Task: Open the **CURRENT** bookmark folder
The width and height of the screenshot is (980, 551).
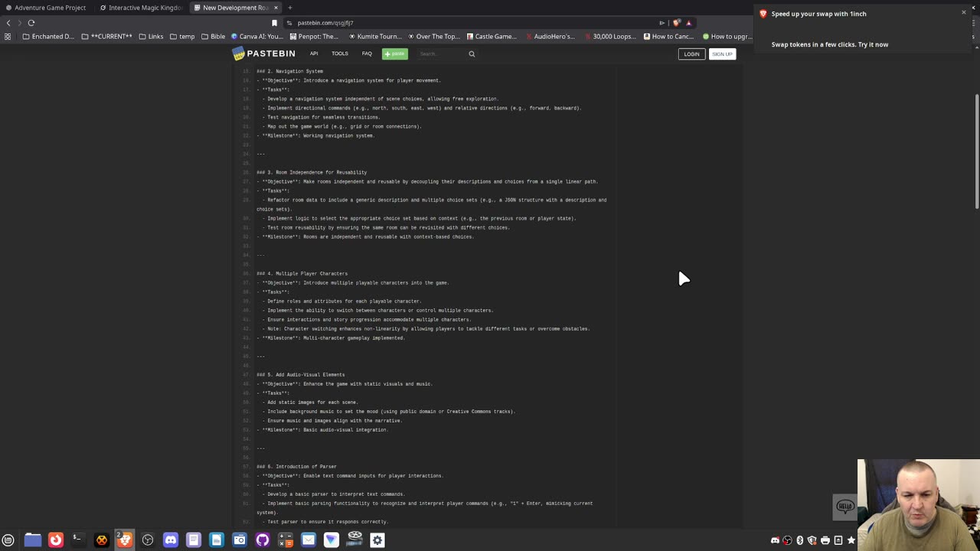Action: pyautogui.click(x=107, y=36)
